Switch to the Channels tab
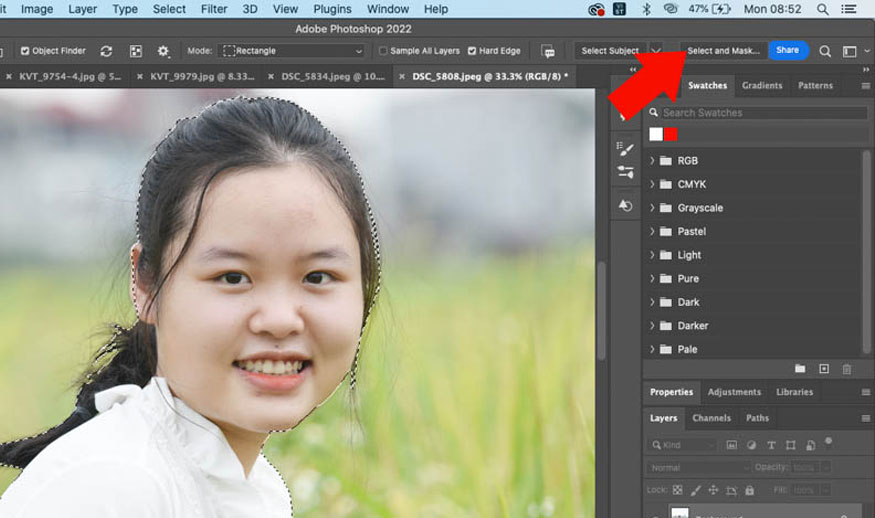This screenshot has height=518, width=875. pyautogui.click(x=711, y=418)
